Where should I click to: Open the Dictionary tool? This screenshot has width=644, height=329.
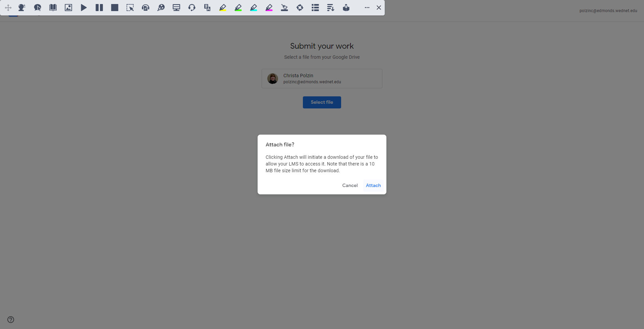click(x=53, y=7)
